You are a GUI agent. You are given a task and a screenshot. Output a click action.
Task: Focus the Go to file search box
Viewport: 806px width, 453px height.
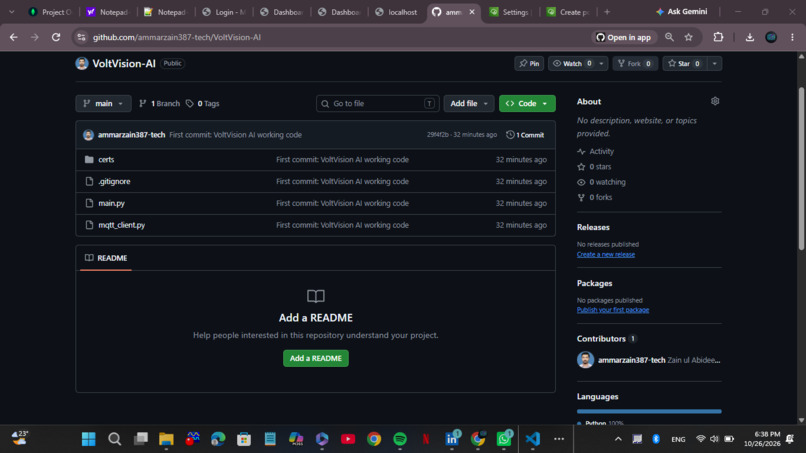pyautogui.click(x=377, y=103)
